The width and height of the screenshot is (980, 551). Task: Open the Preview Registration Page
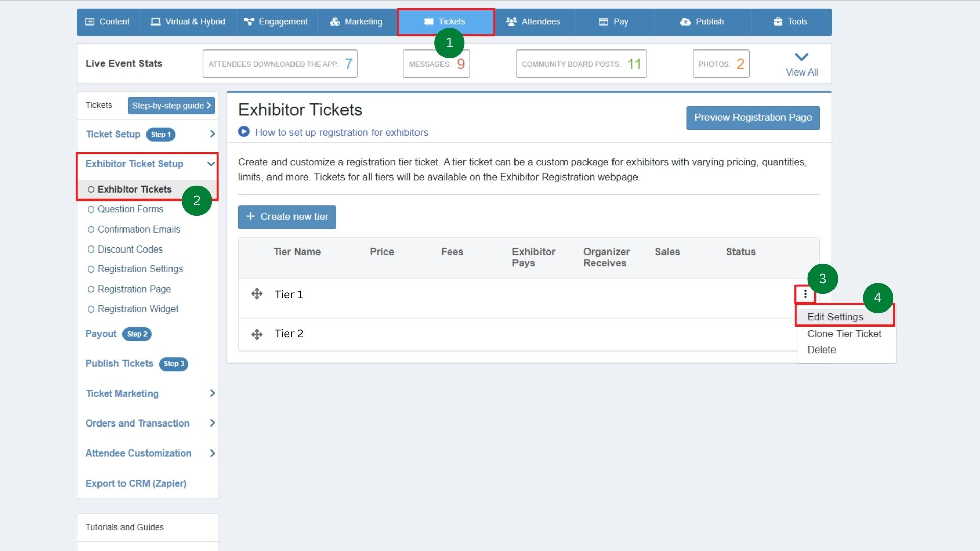(752, 117)
